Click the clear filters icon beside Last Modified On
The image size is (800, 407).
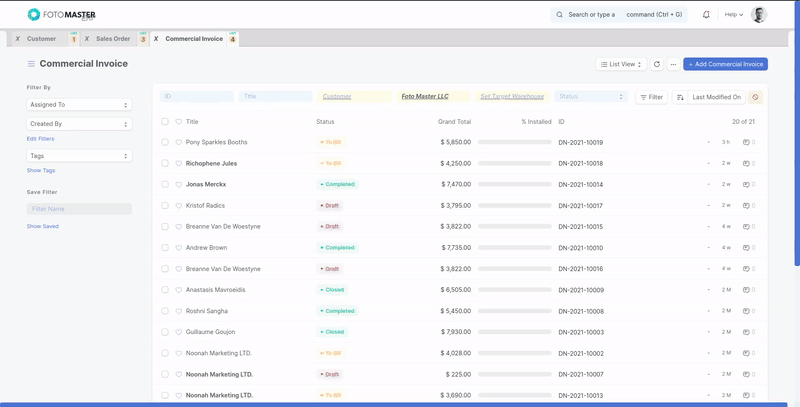pos(755,97)
